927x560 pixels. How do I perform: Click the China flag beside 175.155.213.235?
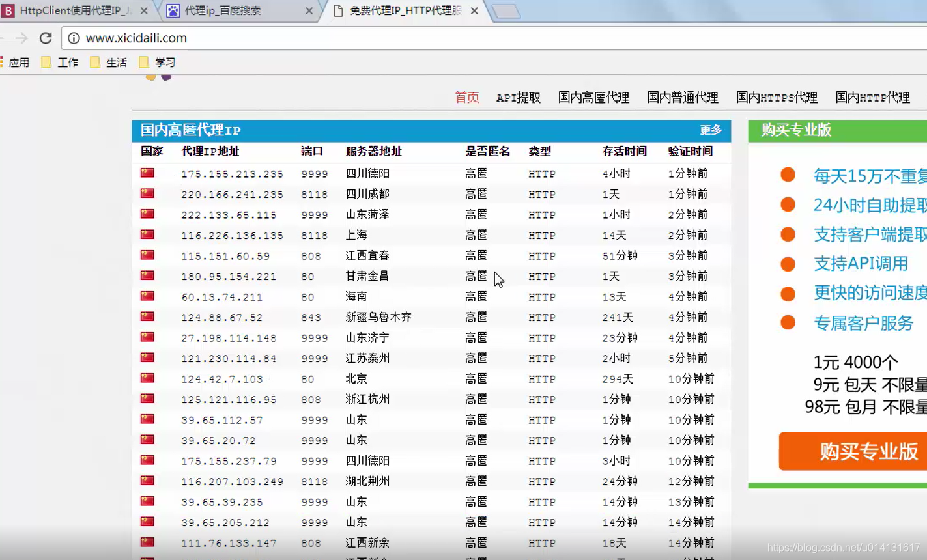click(x=147, y=173)
